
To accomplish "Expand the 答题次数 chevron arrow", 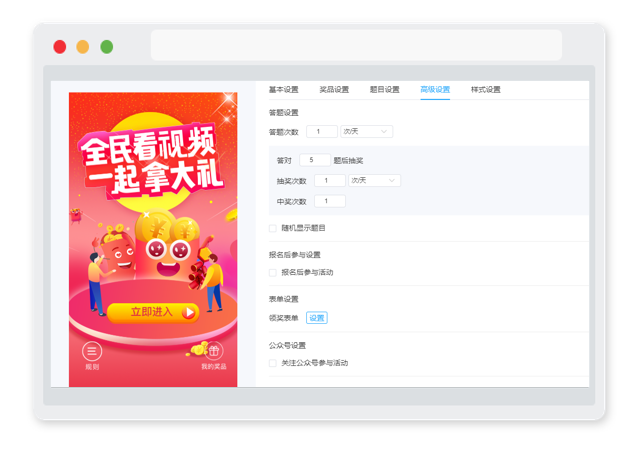I will 384,131.
